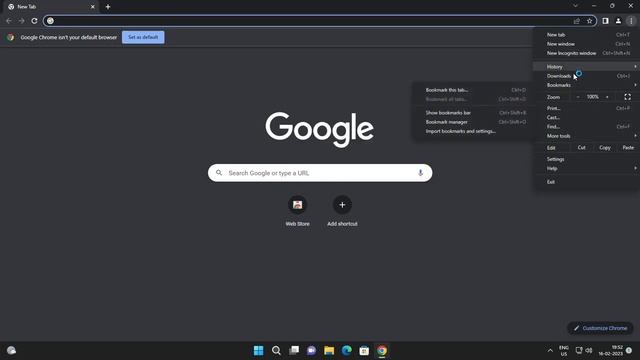The width and height of the screenshot is (640, 360).
Task: Click the volume icon in tray
Action: pyautogui.click(x=589, y=351)
